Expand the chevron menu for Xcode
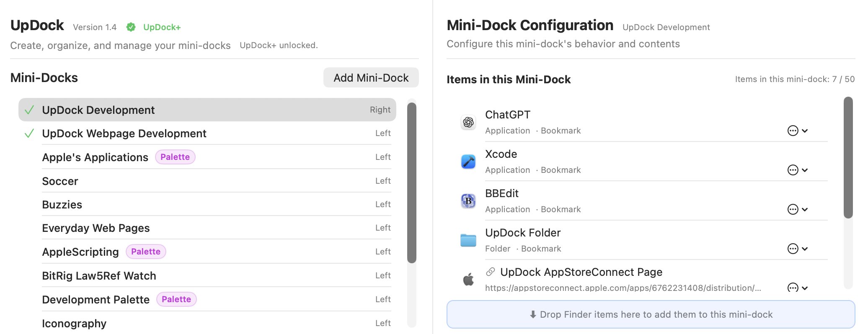 tap(805, 170)
